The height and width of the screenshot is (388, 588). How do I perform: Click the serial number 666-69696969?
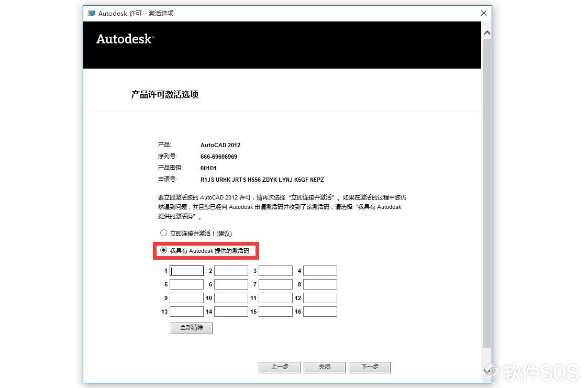[x=219, y=157]
